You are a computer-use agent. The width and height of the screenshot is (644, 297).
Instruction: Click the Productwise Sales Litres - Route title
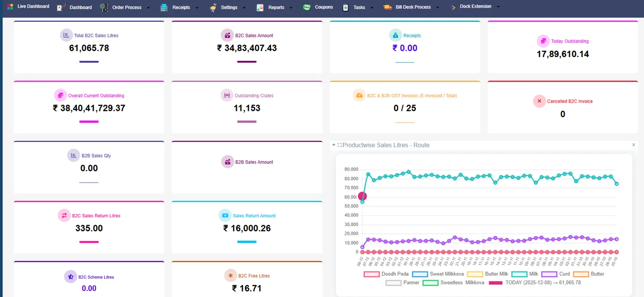(386, 145)
